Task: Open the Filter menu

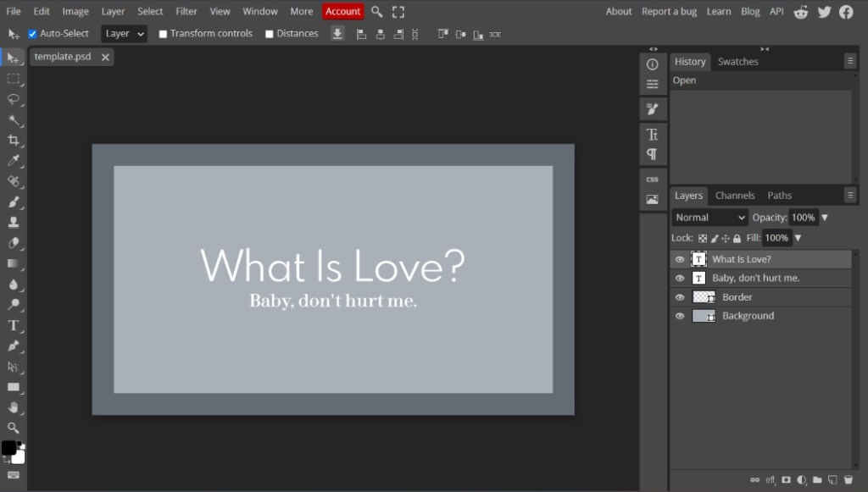Action: point(186,12)
